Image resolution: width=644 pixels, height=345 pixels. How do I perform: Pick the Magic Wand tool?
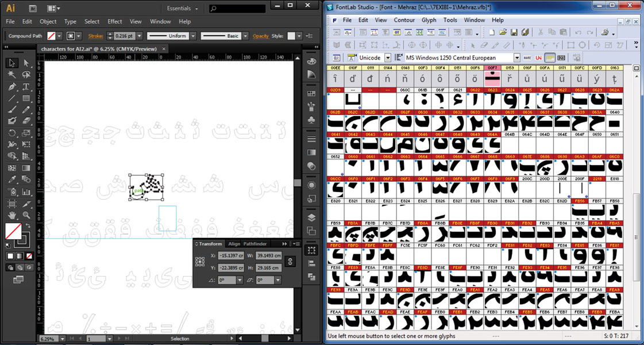(12, 74)
